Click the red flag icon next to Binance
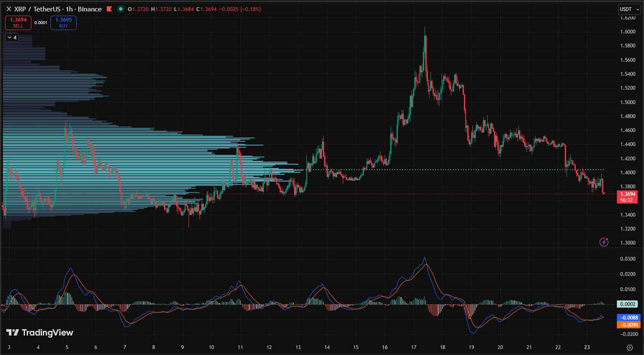The height and width of the screenshot is (355, 644). 109,9
